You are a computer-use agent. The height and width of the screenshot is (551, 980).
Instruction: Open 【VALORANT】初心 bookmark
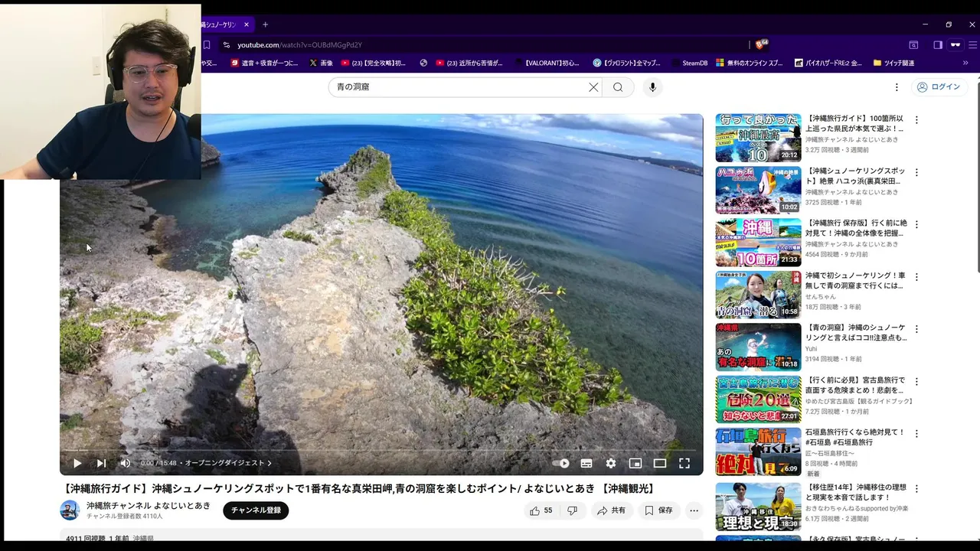(546, 64)
